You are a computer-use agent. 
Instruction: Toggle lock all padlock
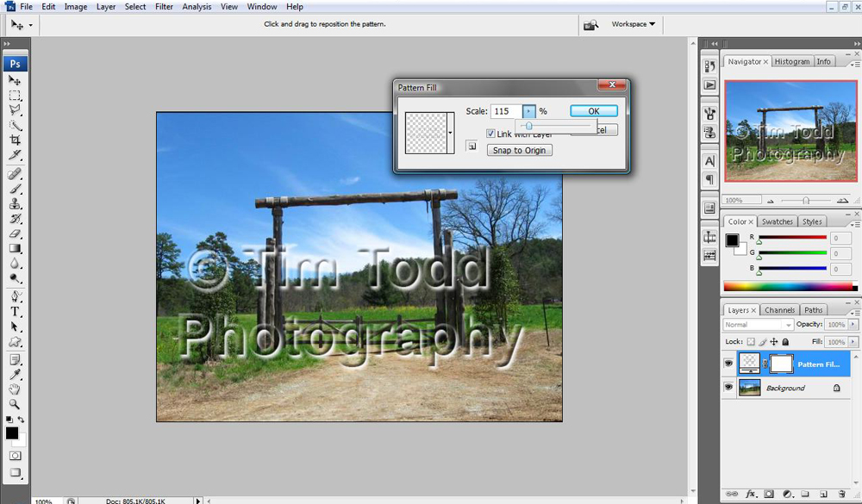click(785, 342)
